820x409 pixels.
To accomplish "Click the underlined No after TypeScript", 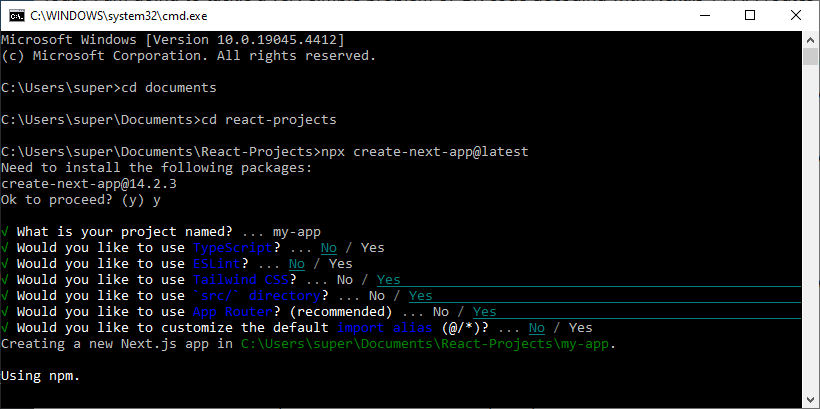I will coord(329,247).
